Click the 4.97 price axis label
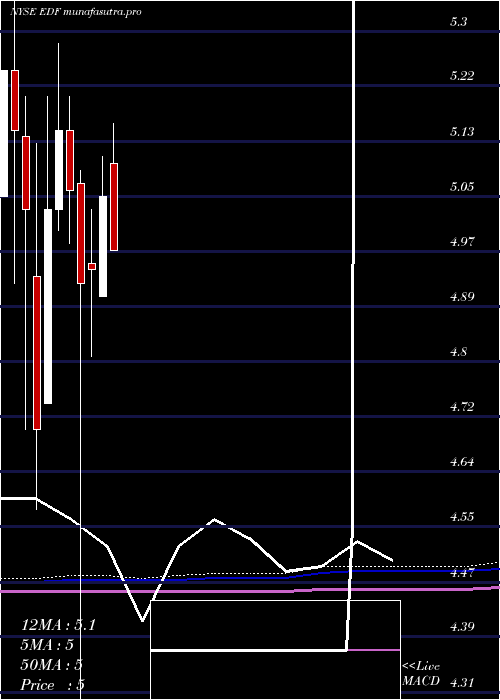Image resolution: width=500 pixels, height=700 pixels. coord(462,242)
